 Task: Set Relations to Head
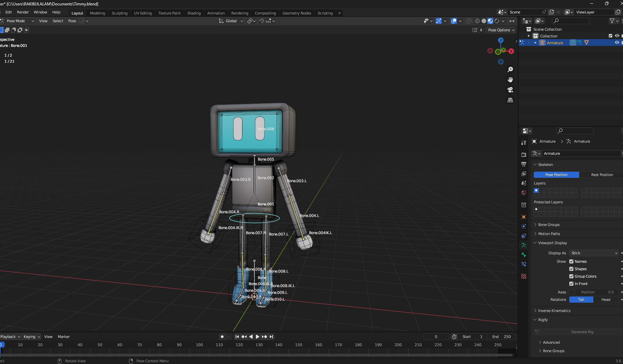(606, 300)
